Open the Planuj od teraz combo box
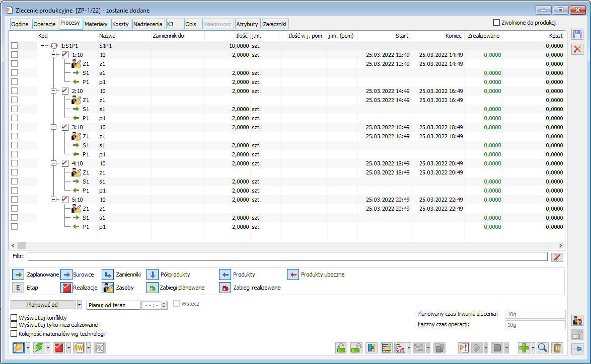Viewport: 591px width, 364px height. coord(113,305)
